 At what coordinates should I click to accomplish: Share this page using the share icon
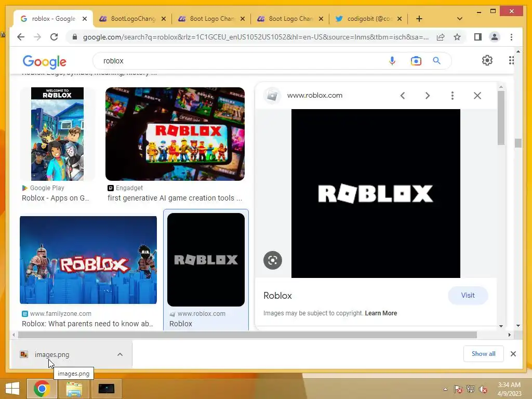tap(441, 37)
